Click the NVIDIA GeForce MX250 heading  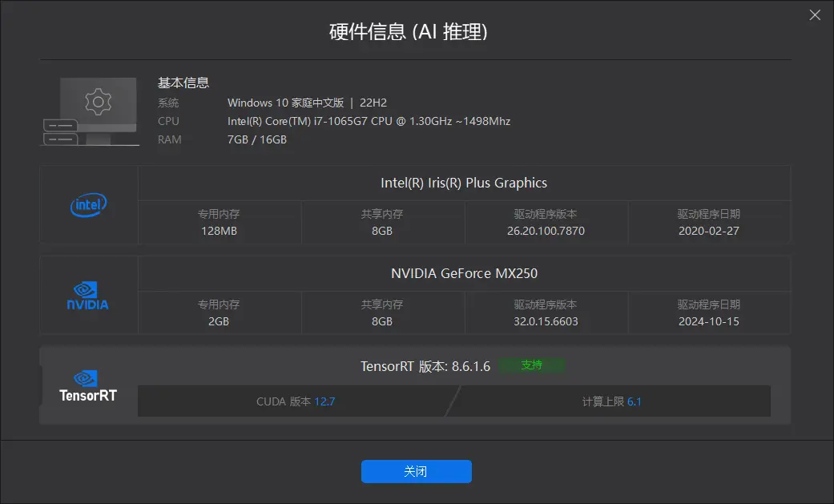pyautogui.click(x=464, y=273)
